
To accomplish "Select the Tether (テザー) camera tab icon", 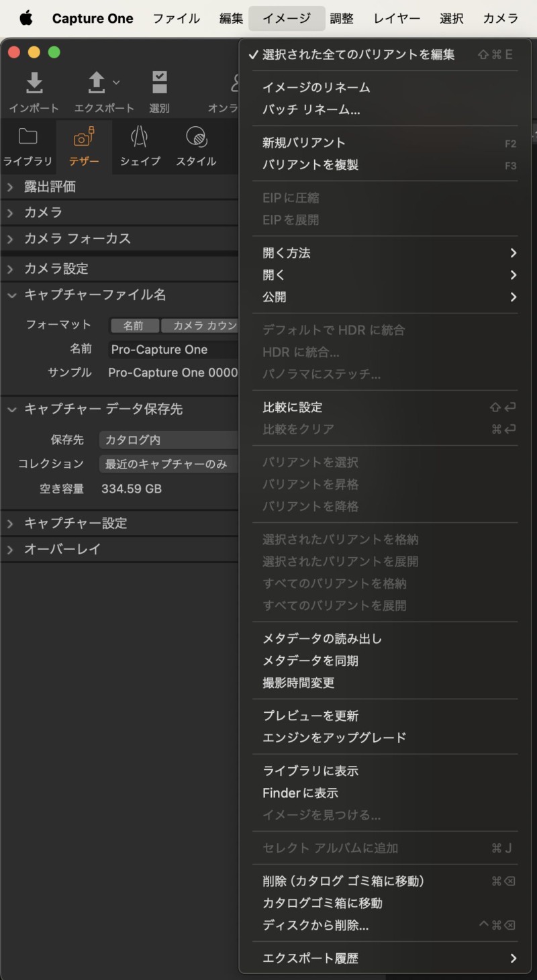I will (84, 138).
